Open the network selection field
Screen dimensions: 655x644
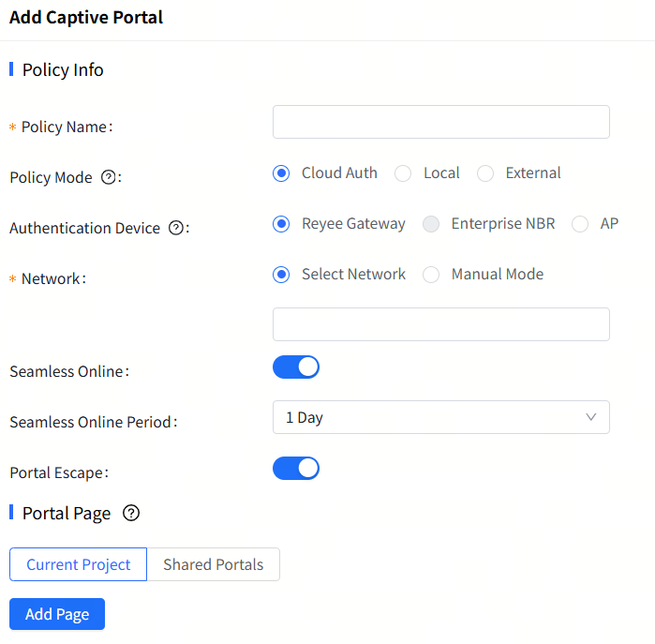tap(440, 324)
